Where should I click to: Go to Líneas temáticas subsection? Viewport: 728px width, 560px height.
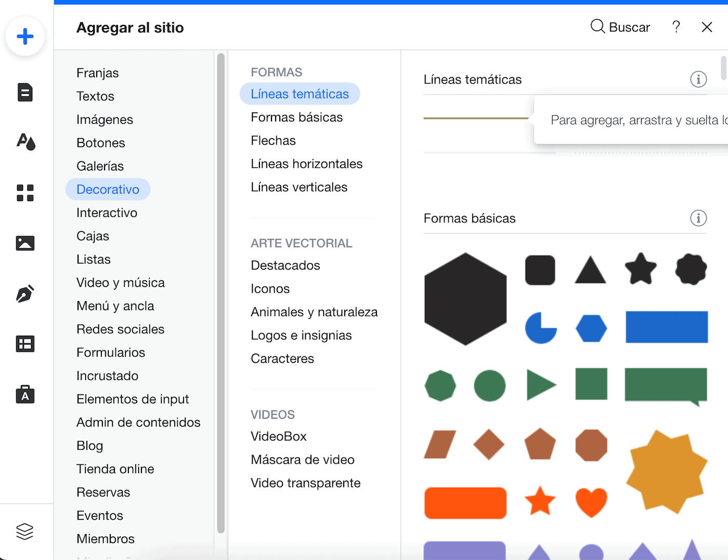coord(300,94)
